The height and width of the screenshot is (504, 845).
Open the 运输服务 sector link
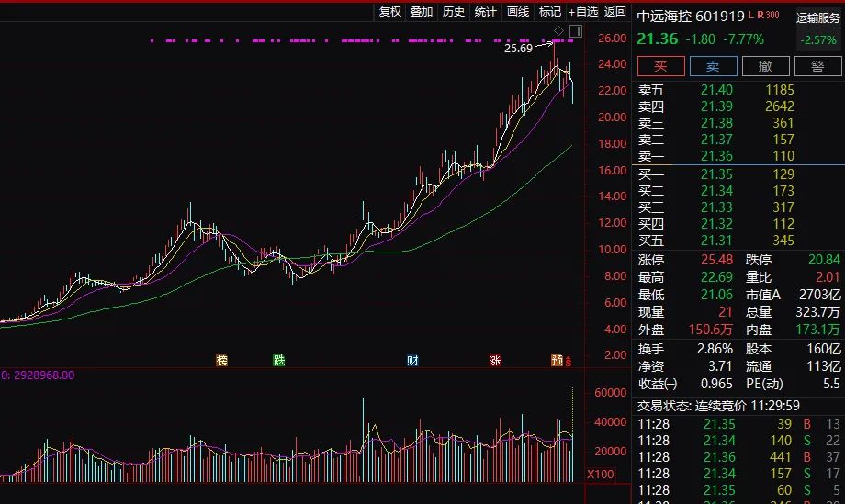[x=818, y=17]
